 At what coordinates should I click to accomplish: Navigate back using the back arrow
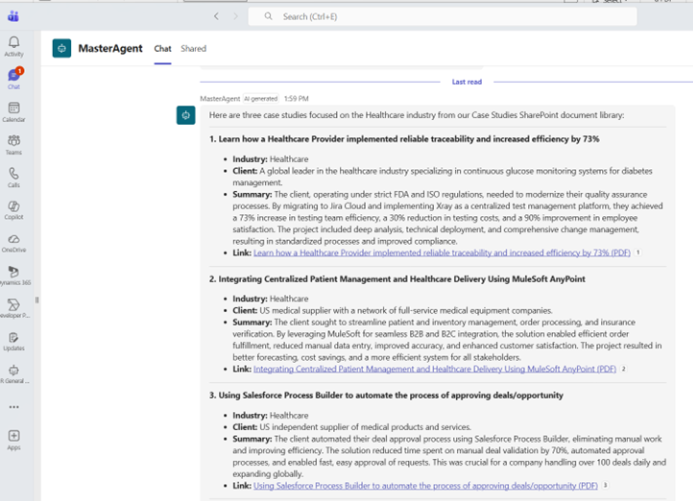pos(216,16)
